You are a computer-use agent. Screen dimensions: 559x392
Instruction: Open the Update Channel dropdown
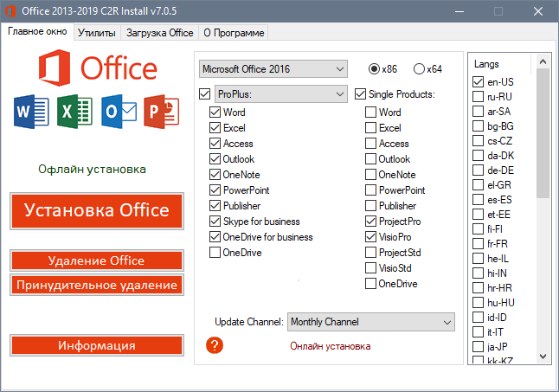click(371, 322)
